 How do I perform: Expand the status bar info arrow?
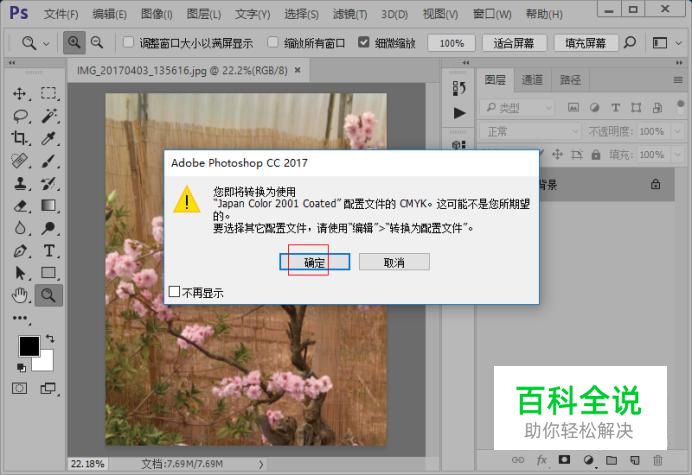pyautogui.click(x=261, y=464)
